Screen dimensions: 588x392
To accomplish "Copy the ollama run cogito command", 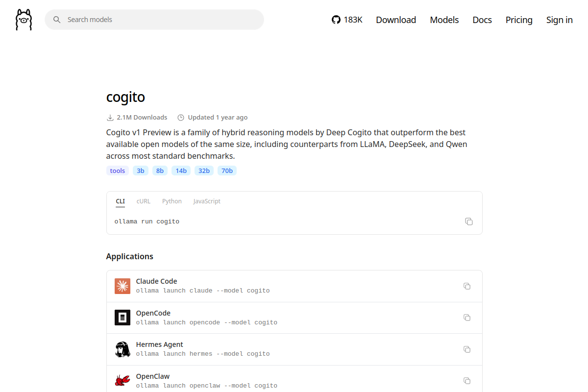I will 469,221.
